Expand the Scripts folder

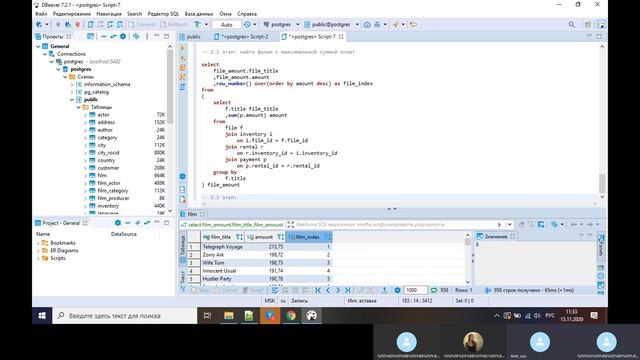38,258
